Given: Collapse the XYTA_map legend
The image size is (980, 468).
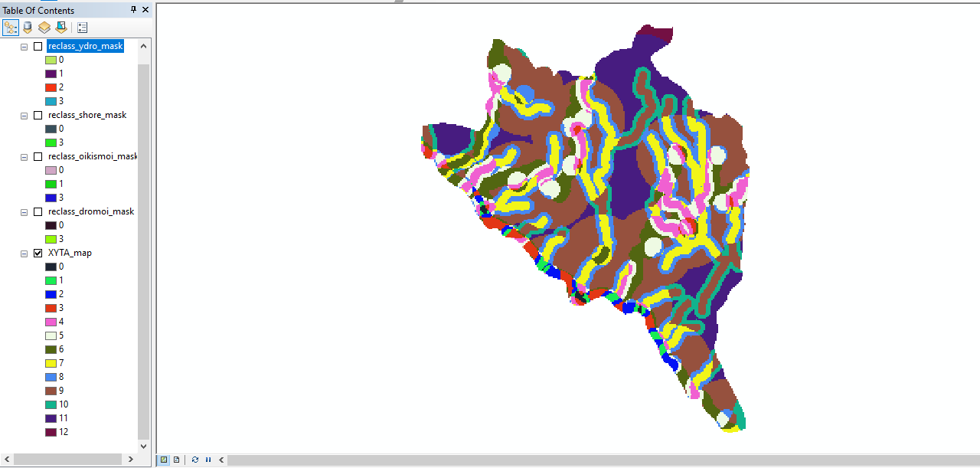Looking at the screenshot, I should pyautogui.click(x=24, y=253).
